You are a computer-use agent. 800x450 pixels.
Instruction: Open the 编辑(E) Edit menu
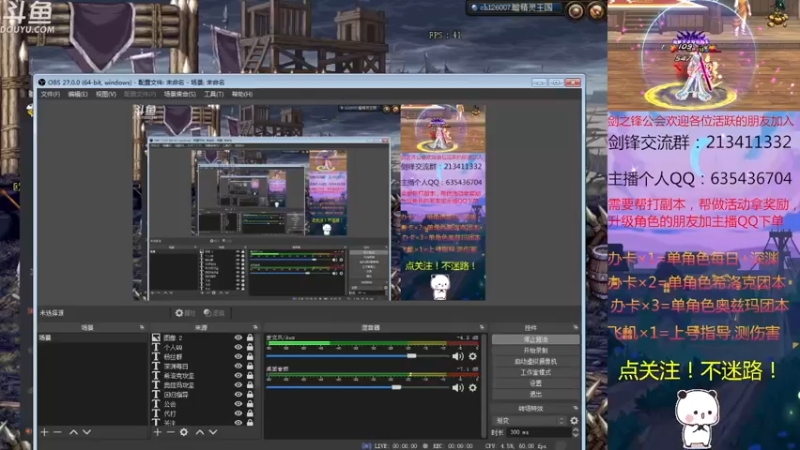coord(78,94)
